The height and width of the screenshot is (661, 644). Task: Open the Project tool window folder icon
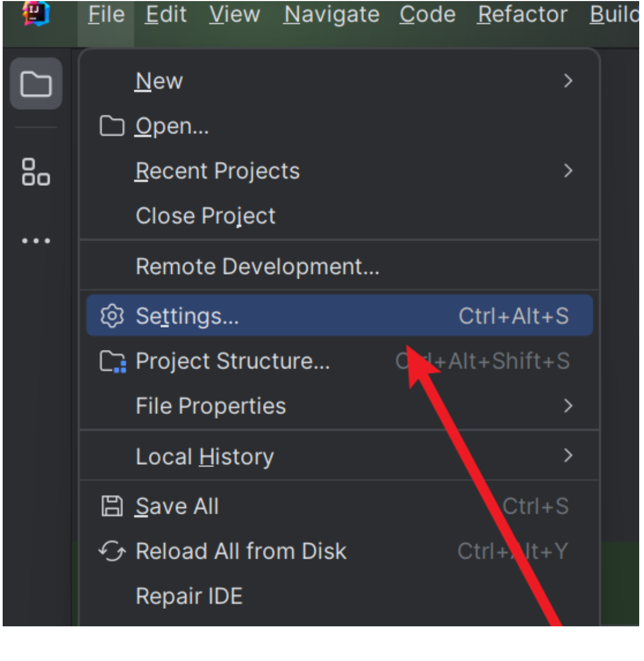pyautogui.click(x=36, y=84)
